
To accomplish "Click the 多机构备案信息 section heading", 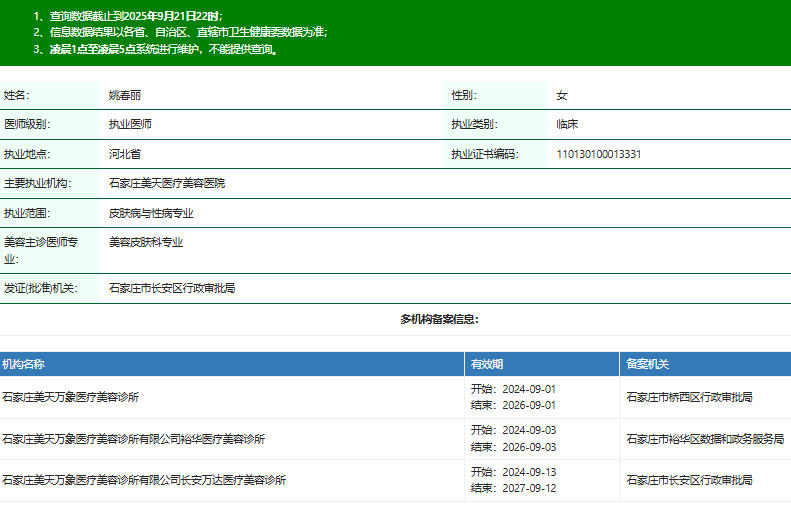I will pos(439,319).
